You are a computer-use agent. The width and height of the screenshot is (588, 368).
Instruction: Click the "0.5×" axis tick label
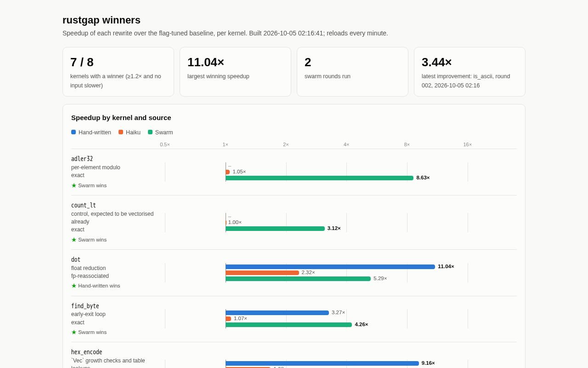click(x=165, y=144)
